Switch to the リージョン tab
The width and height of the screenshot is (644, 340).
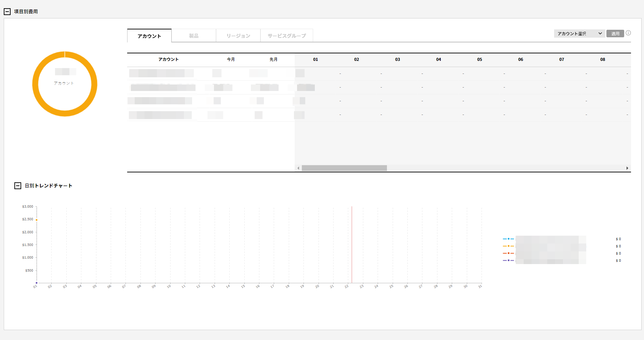pyautogui.click(x=238, y=36)
